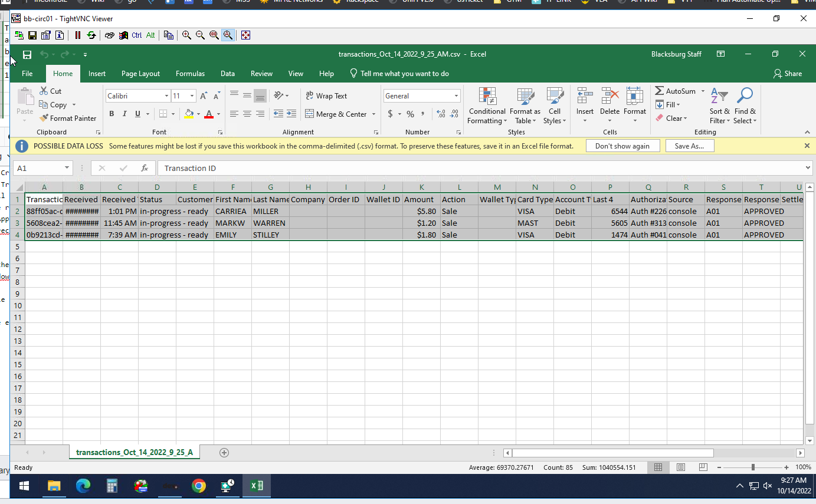Switch to the Data ribbon tab

coord(228,74)
